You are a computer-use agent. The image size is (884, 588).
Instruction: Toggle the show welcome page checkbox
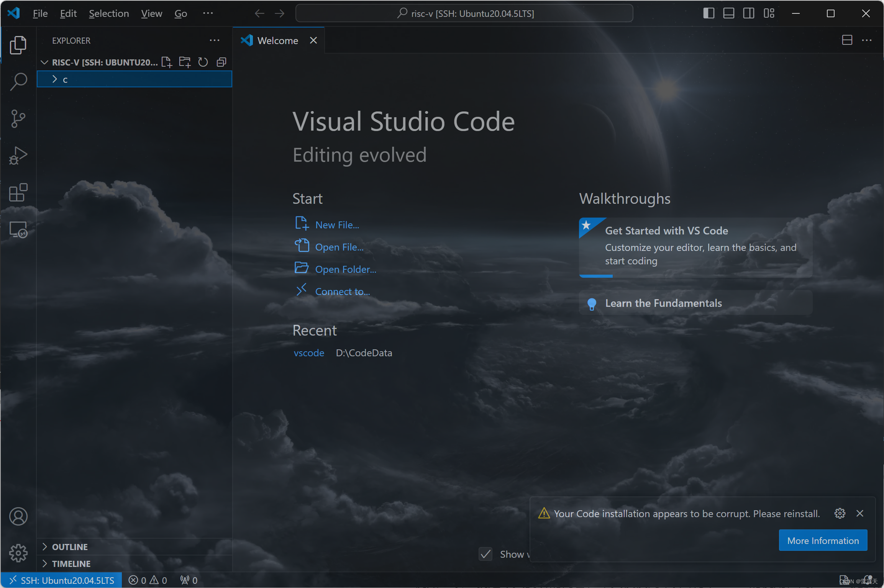[485, 554]
